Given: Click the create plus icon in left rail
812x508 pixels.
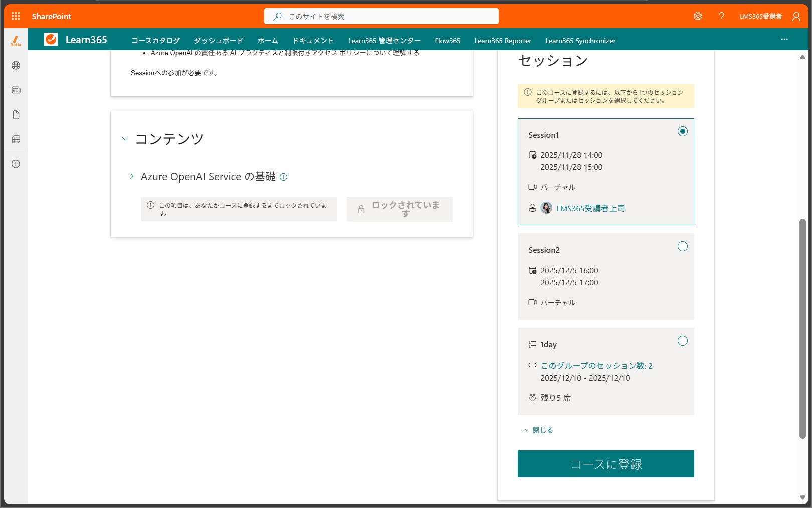Looking at the screenshot, I should pyautogui.click(x=16, y=164).
